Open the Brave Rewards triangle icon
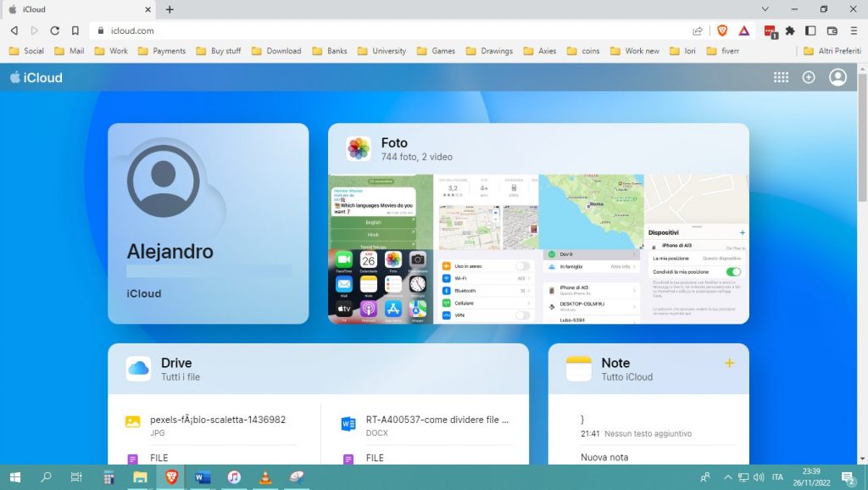Image resolution: width=868 pixels, height=490 pixels. click(x=743, y=29)
